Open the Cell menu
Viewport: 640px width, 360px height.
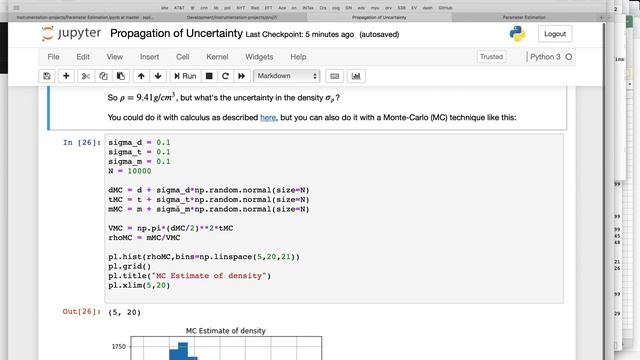pyautogui.click(x=182, y=57)
